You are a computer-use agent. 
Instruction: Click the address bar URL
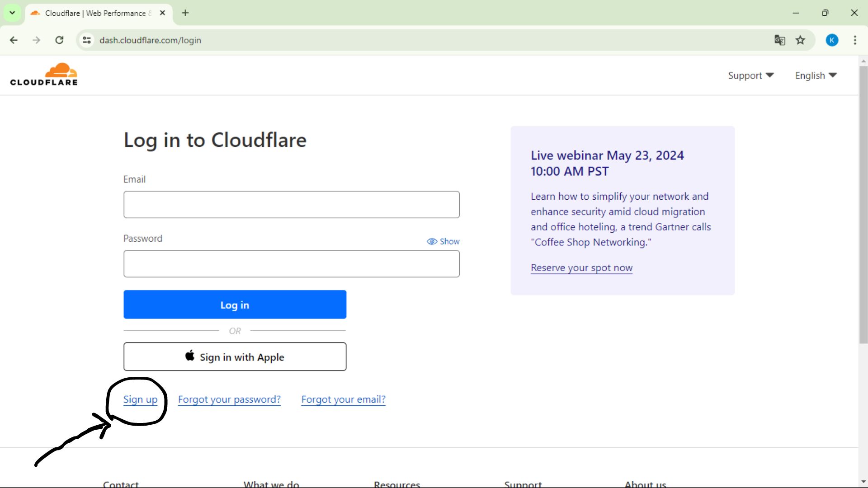150,40
